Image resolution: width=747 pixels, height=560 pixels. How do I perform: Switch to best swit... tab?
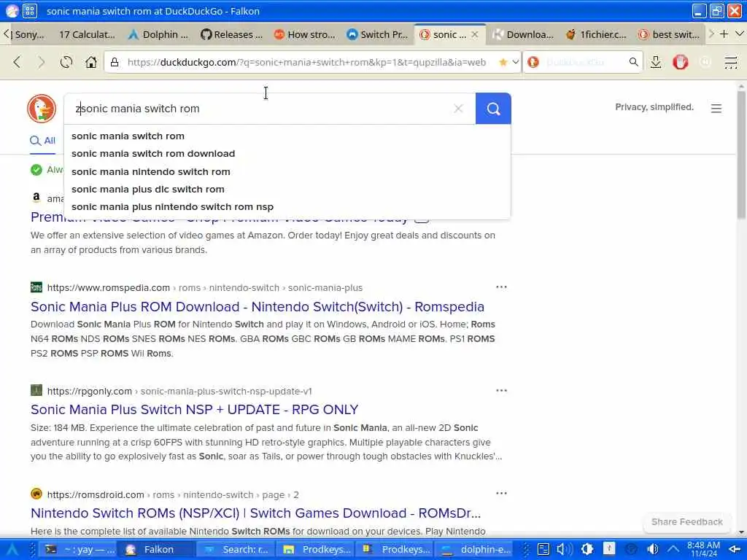click(x=670, y=34)
